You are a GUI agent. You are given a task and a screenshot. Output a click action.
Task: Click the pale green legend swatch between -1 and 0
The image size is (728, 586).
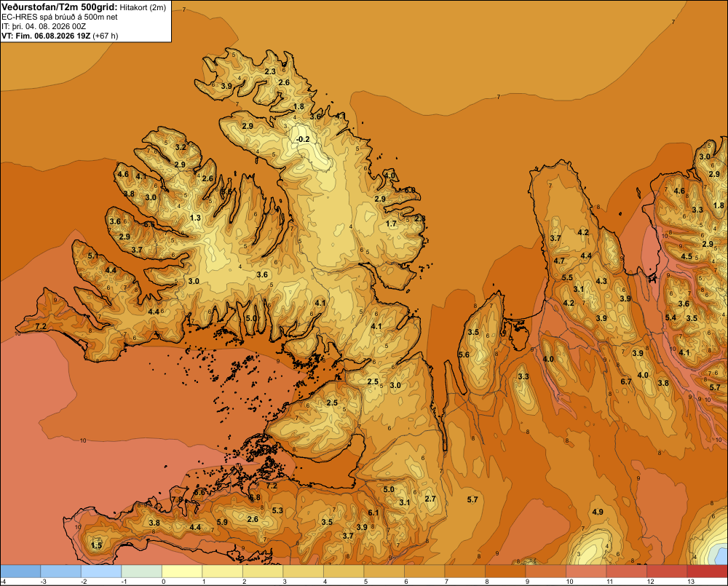coord(142,571)
